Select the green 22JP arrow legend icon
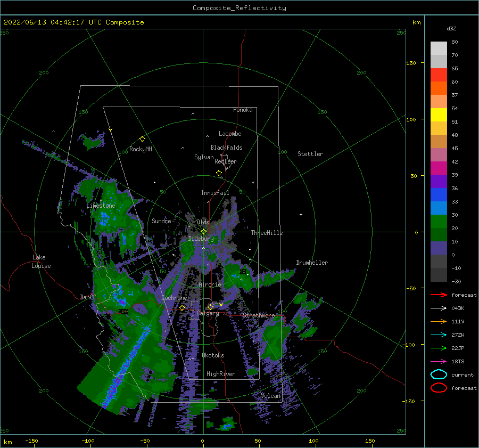The height and width of the screenshot is (448, 479). pyautogui.click(x=439, y=348)
